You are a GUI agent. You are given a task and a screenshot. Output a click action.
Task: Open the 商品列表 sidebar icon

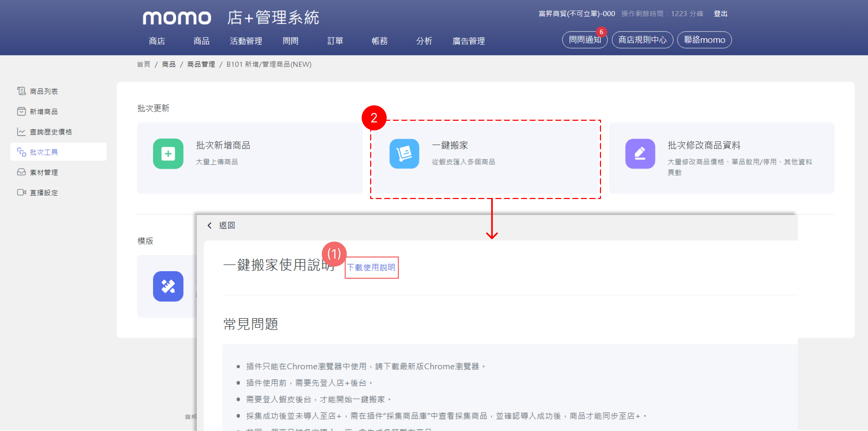point(21,91)
